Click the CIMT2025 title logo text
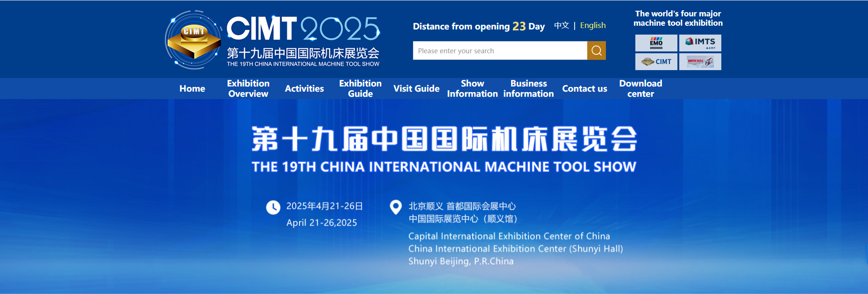868x294 pixels. [x=303, y=29]
